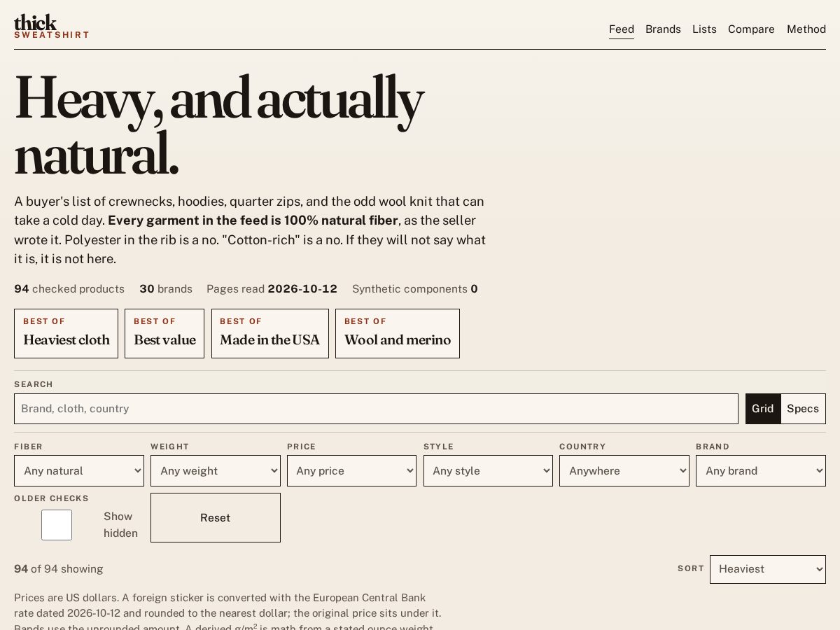Click the 'Show hidden' label

(x=120, y=525)
